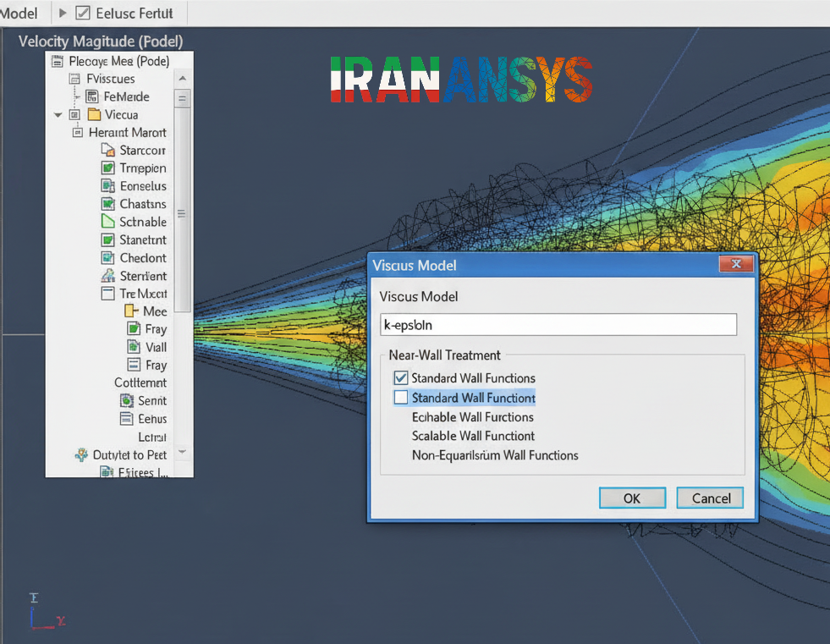
Task: Click the tree panel scroll down arrow
Action: point(182,452)
